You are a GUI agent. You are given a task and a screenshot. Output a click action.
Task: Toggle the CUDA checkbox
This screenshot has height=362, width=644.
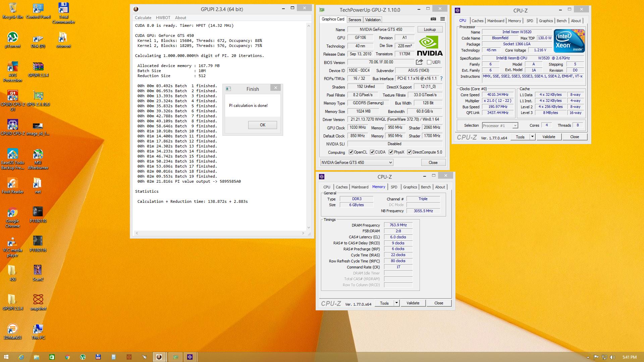372,152
